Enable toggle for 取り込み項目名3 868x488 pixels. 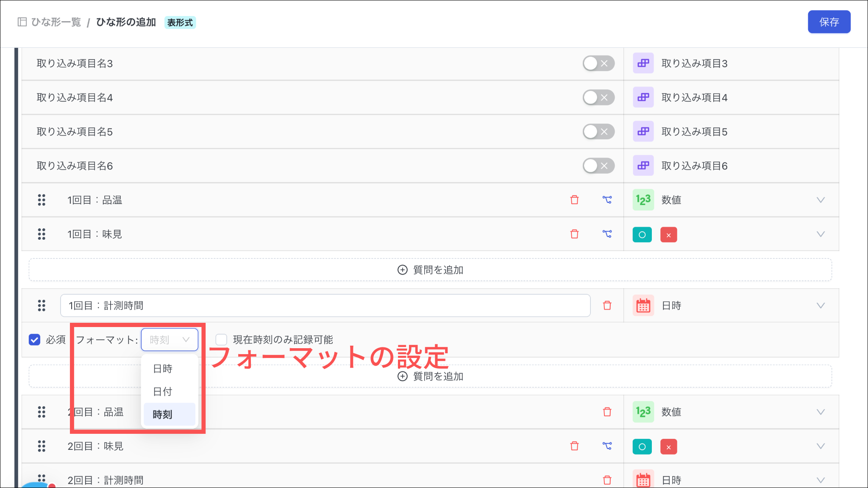(x=598, y=64)
